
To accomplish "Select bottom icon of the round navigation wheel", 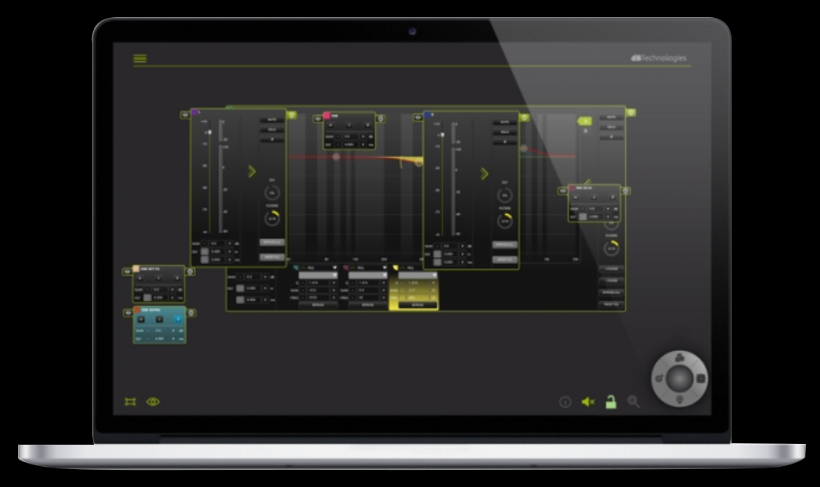I will tap(679, 399).
